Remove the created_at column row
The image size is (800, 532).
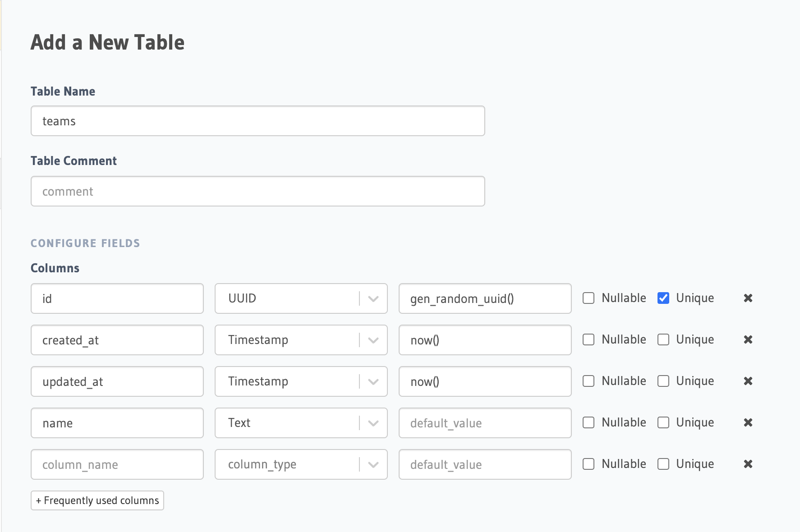[748, 340]
